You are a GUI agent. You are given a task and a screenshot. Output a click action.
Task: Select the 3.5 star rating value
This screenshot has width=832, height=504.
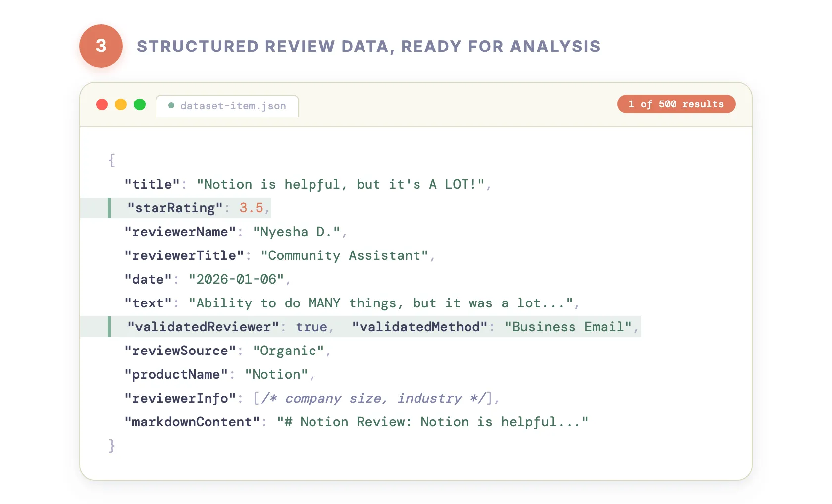pos(251,208)
